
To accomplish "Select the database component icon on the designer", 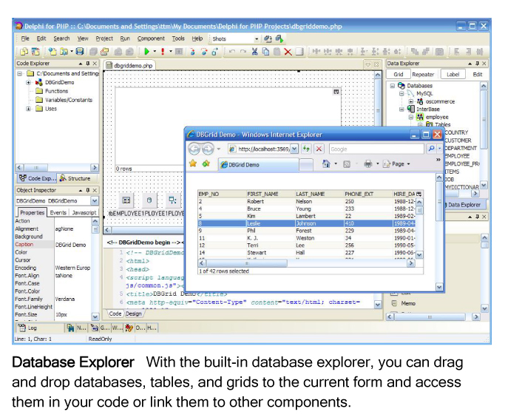I will (x=149, y=200).
